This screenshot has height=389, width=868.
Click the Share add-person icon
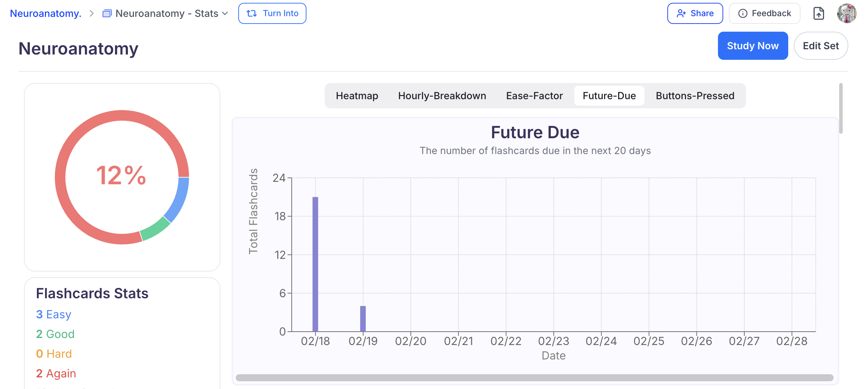[681, 13]
